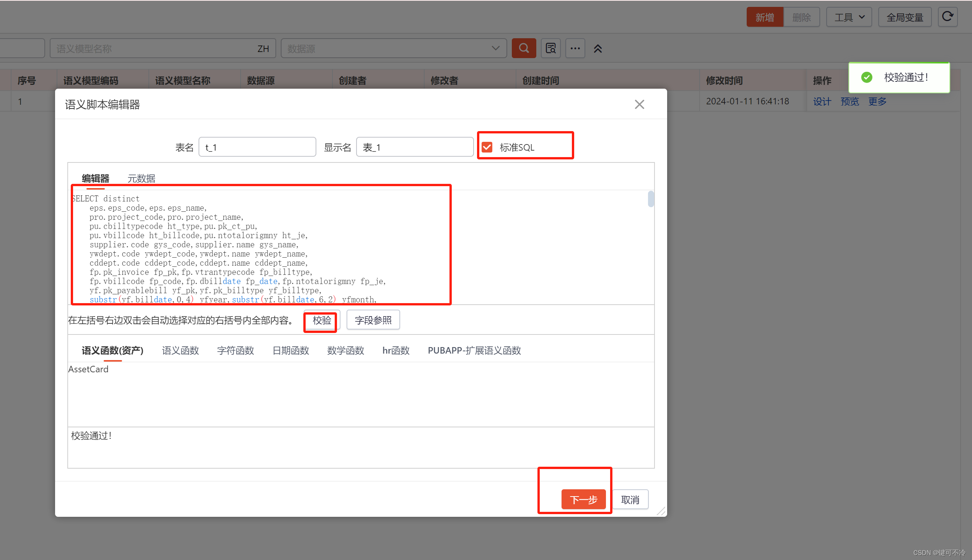Click the search magnifier icon
Image resolution: width=972 pixels, height=560 pixels.
coord(523,48)
